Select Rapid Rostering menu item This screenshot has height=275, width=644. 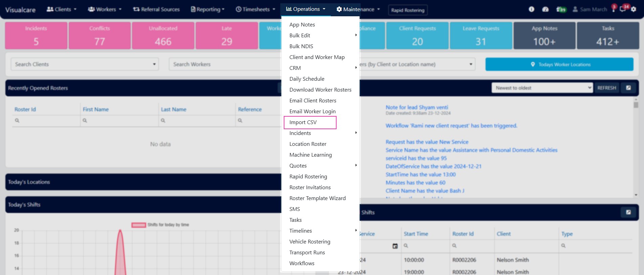pos(308,176)
